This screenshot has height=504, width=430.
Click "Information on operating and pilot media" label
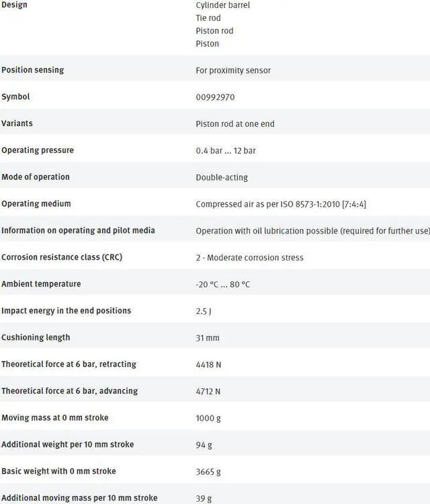coord(78,230)
